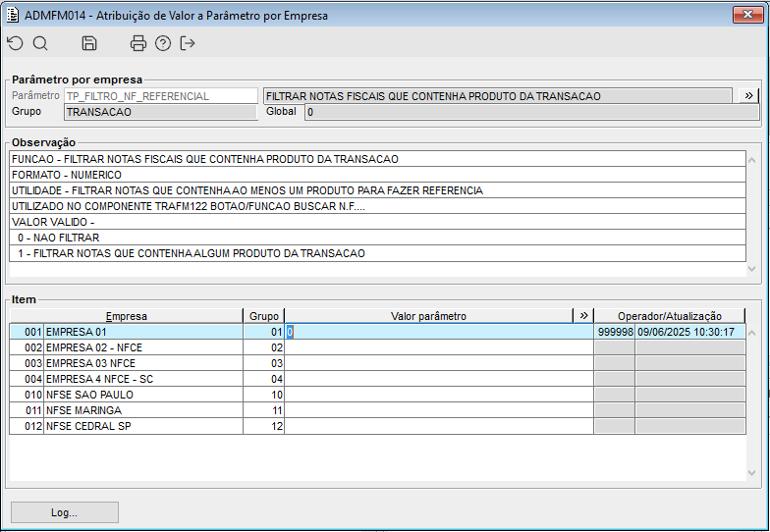770x532 pixels.
Task: Click the >> button beside Valor parâmetro header
Action: (583, 316)
